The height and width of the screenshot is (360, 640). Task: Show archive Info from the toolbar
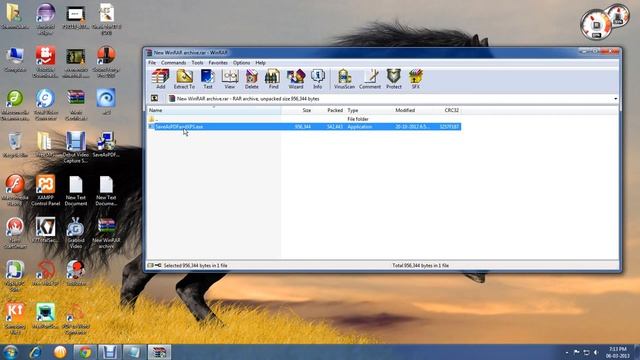coord(318,79)
